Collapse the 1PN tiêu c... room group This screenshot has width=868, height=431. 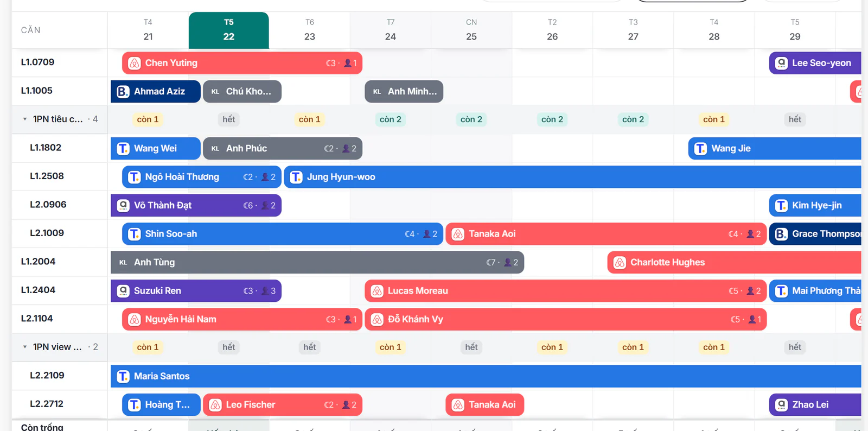[x=25, y=119]
